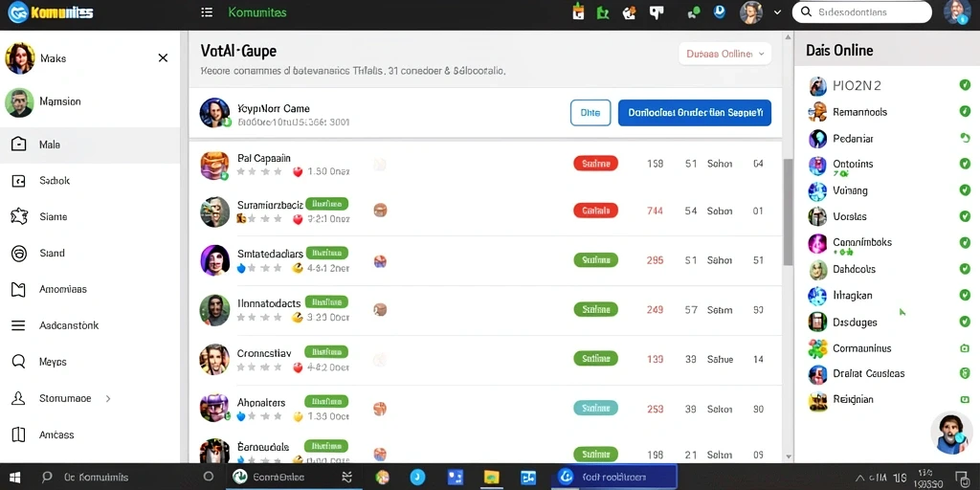Click the outlined Dhte button
Viewport: 980px width, 490px height.
click(590, 113)
